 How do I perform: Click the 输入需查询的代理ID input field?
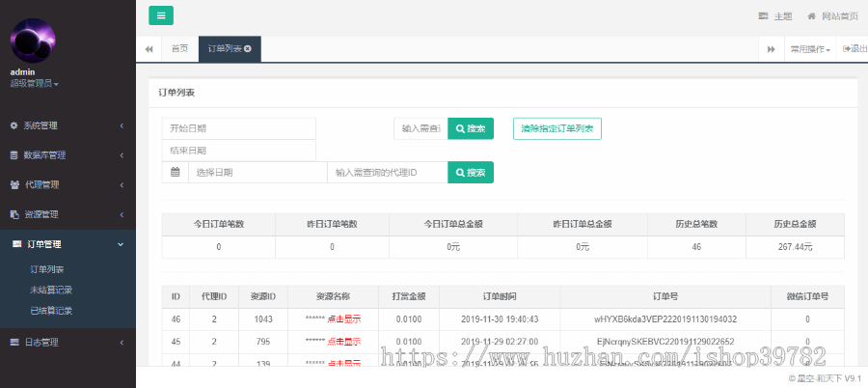tap(387, 172)
